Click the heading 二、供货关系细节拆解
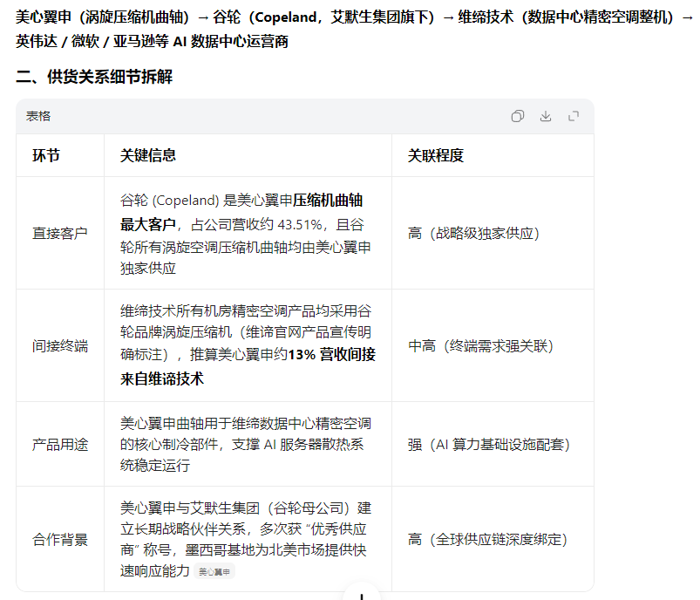700x600 pixels. [94, 77]
